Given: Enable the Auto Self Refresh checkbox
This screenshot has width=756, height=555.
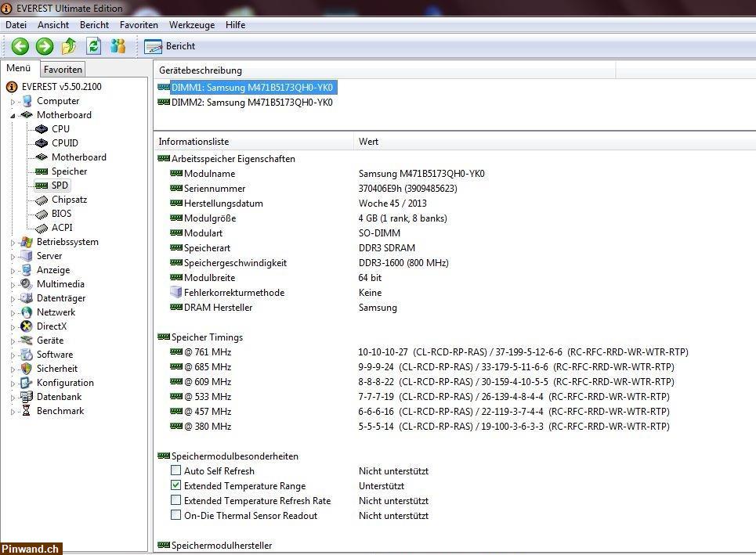Looking at the screenshot, I should pyautogui.click(x=175, y=470).
